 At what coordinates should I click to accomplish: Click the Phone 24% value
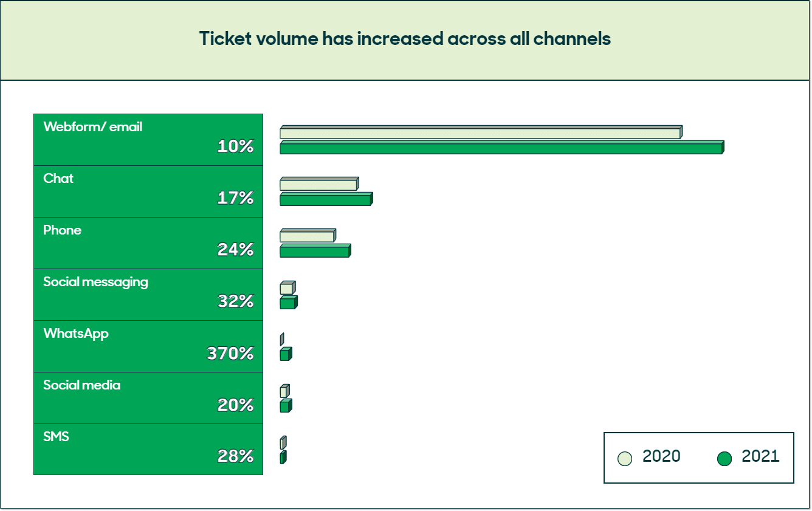235,250
